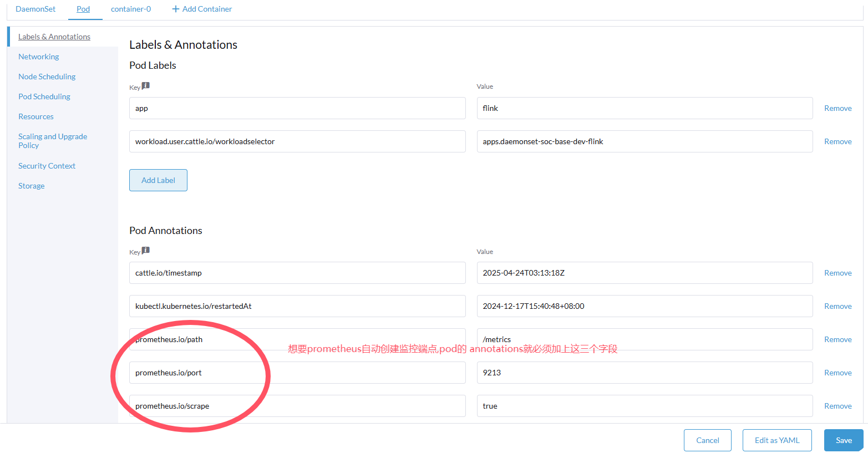
Task: Edit the kubectl.kubernetes.io/restartedAt key field
Action: pos(297,306)
